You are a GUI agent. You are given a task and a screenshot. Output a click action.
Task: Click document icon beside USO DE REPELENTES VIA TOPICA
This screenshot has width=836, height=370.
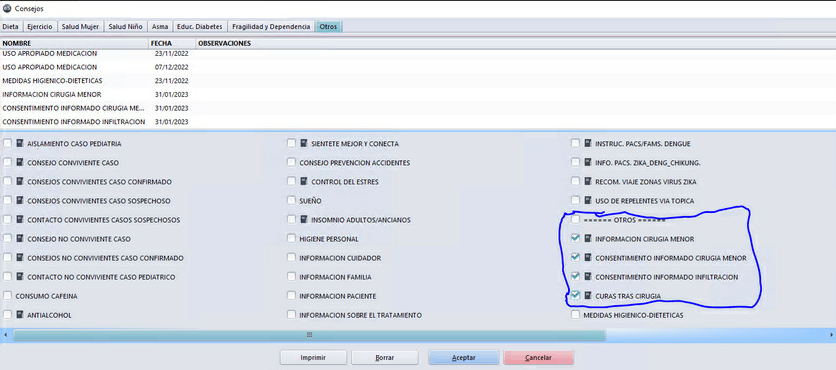point(588,200)
